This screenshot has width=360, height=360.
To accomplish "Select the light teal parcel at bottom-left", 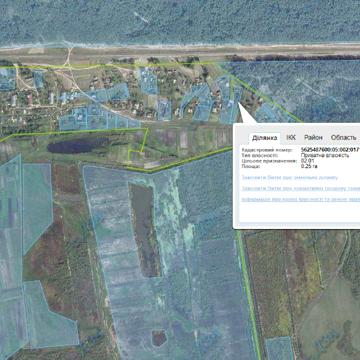I will [x=50, y=317].
